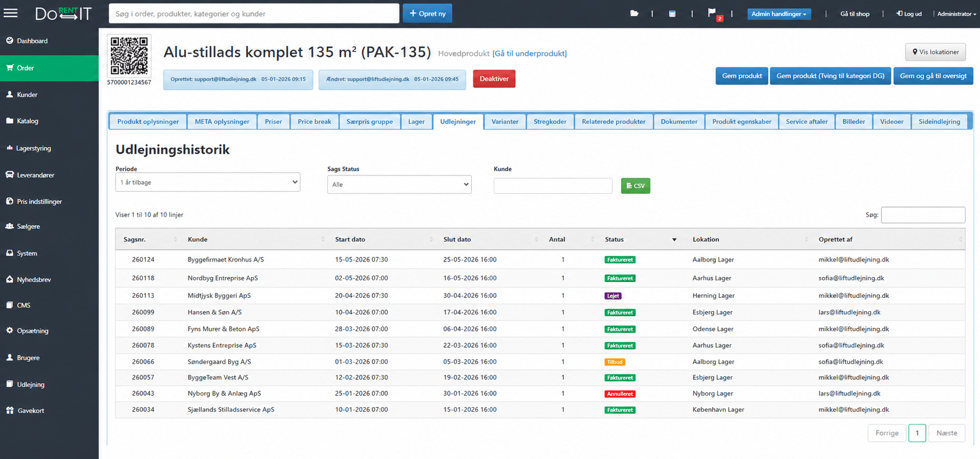Switch to the Billeder tab
Screen dimensions: 980x459
click(854, 121)
